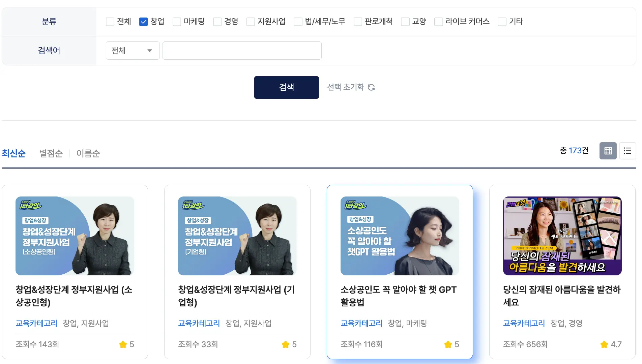The image size is (642, 364).
Task: Switch sorting to 이름순
Action: pos(88,153)
